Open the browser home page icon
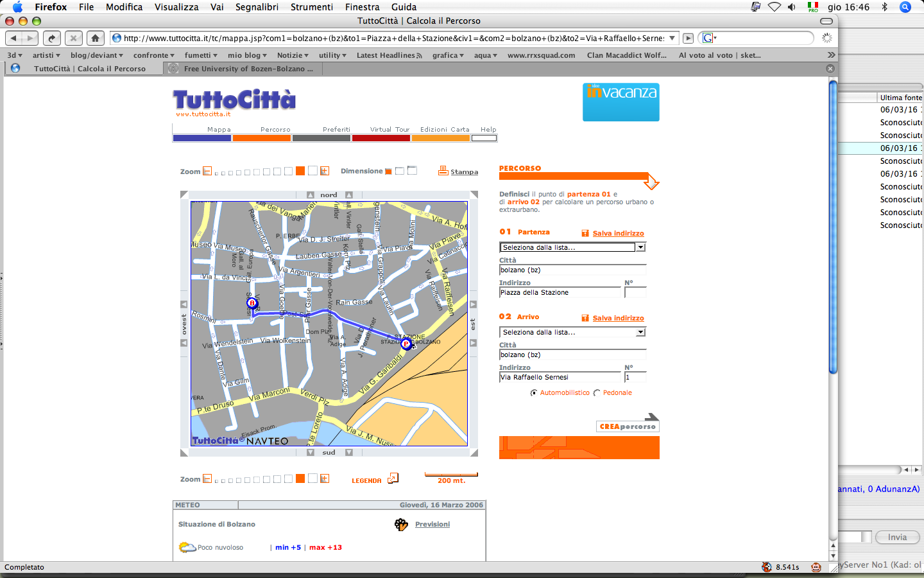This screenshot has width=924, height=578. (96, 38)
